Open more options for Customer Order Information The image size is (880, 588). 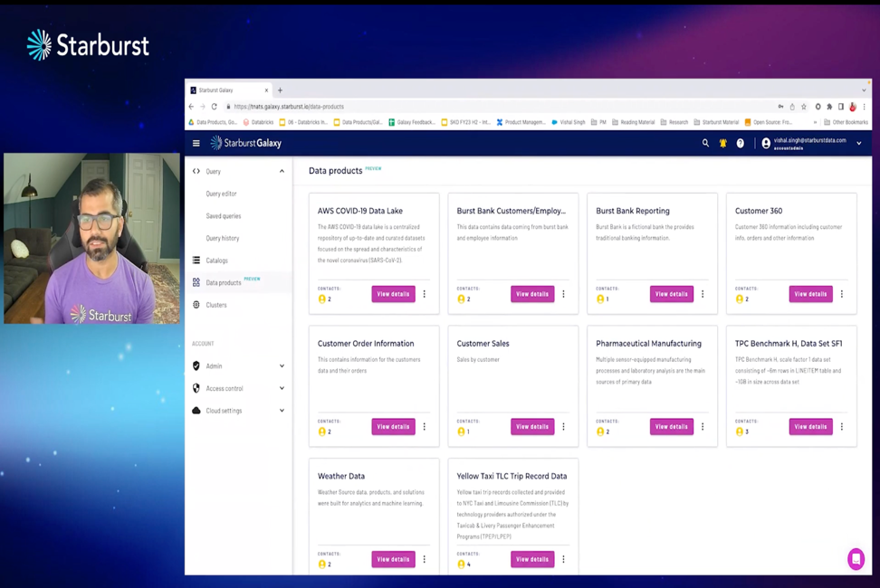tap(425, 427)
